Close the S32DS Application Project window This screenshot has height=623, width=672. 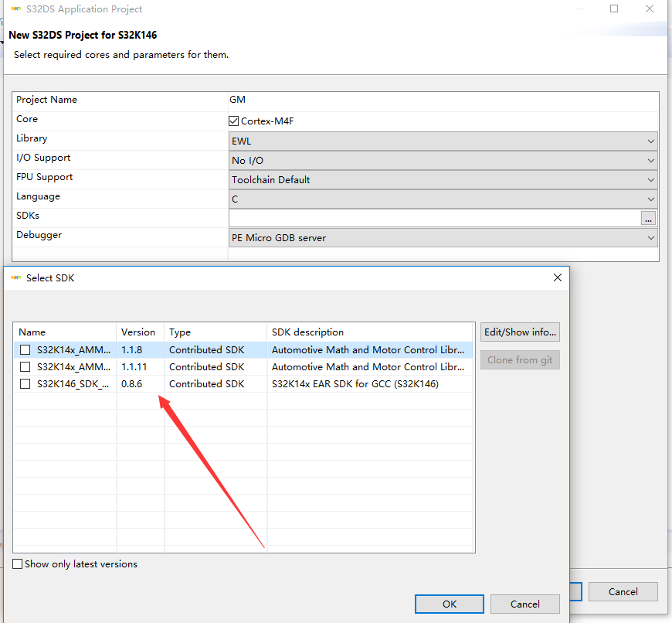650,9
